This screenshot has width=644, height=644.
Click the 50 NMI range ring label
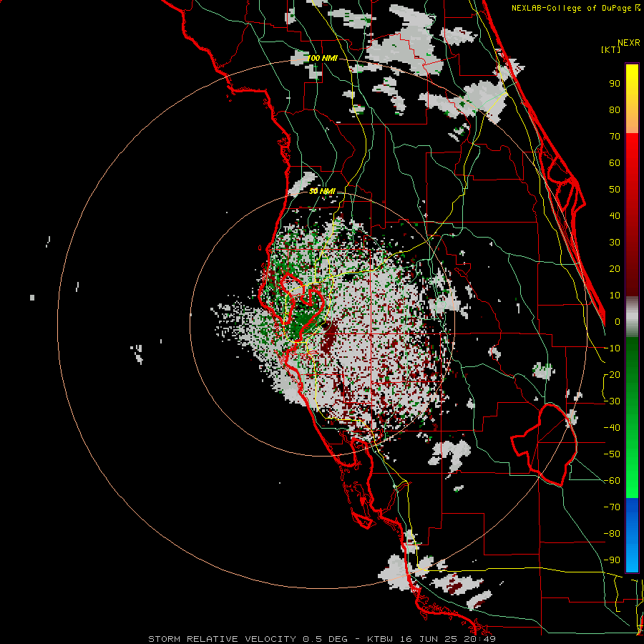322,191
